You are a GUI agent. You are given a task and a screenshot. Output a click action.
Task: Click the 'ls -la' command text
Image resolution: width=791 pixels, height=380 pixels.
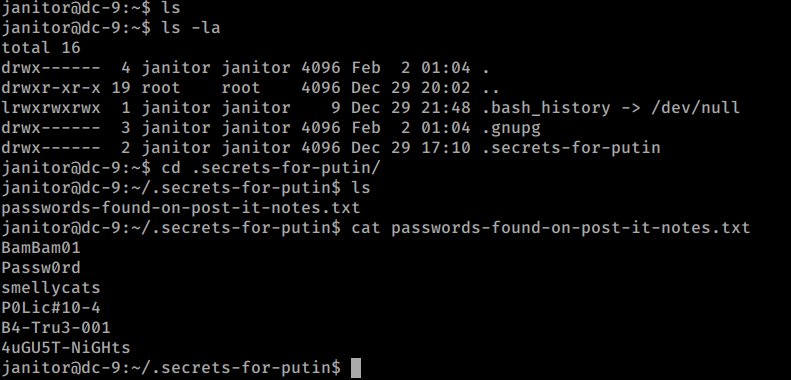coord(191,28)
